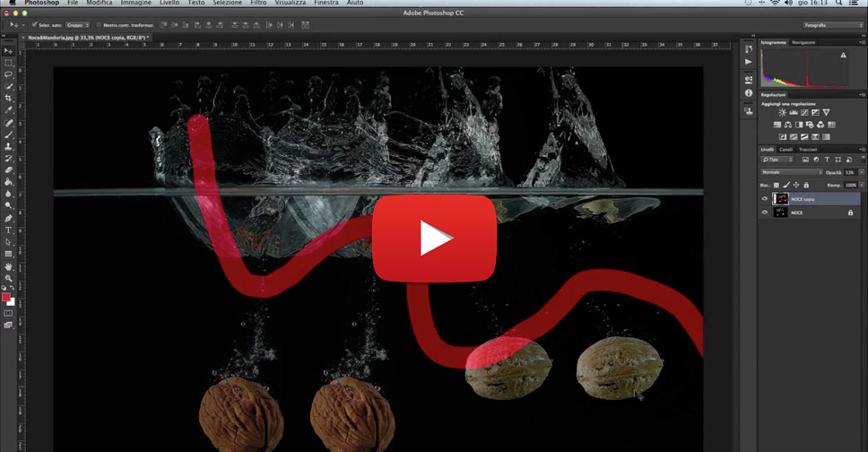Image resolution: width=868 pixels, height=452 pixels.
Task: Add a Curves adjustment
Action: 804,112
